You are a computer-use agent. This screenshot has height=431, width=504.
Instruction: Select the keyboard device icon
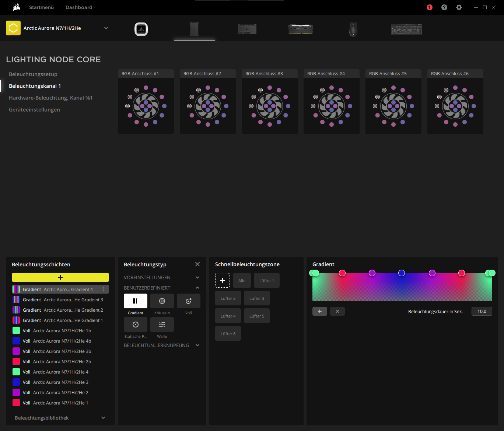click(x=406, y=29)
